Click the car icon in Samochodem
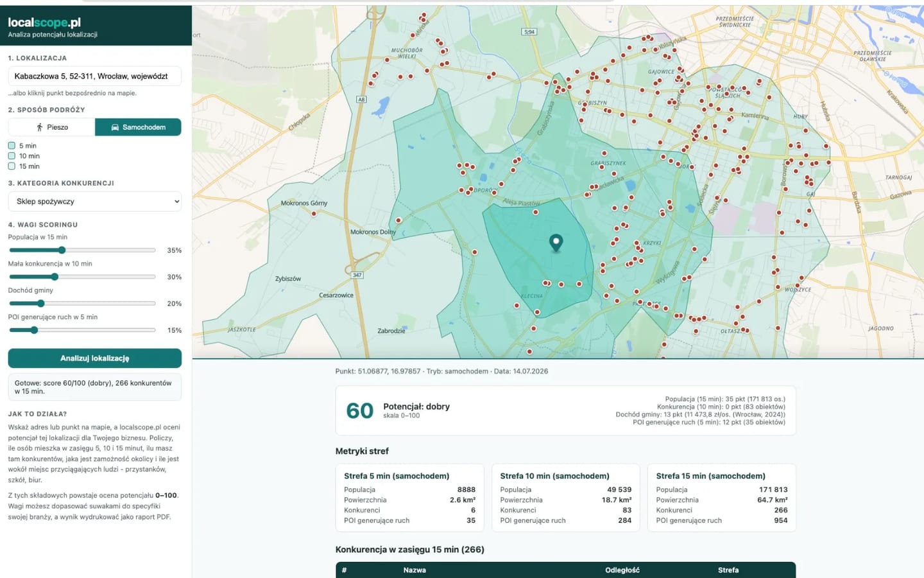The image size is (924, 578). tap(115, 127)
